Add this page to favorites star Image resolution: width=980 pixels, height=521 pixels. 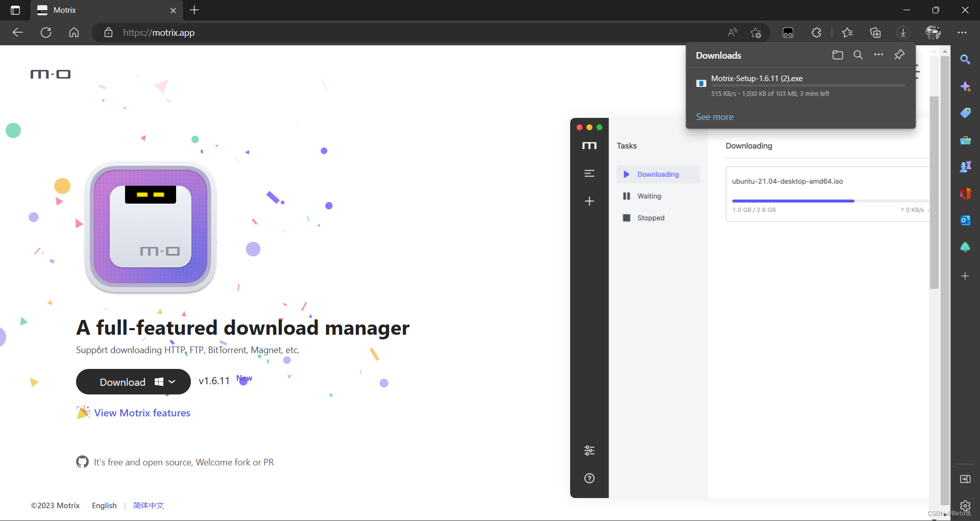pyautogui.click(x=756, y=33)
